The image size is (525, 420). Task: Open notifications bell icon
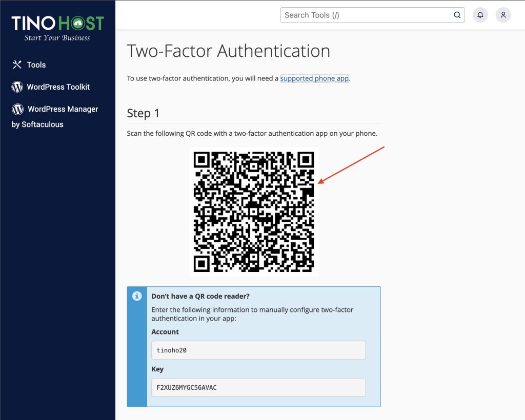(x=480, y=15)
